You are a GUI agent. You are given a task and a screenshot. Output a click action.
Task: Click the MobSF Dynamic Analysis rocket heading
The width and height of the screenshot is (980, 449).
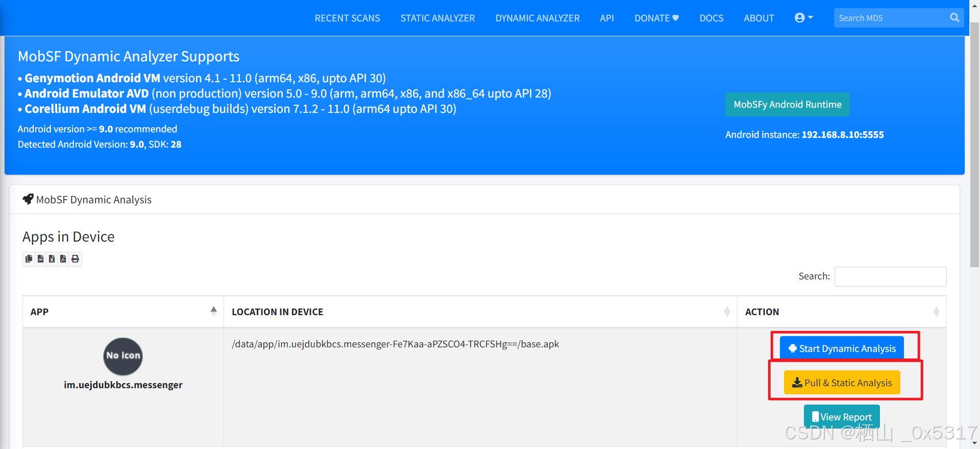[87, 200]
